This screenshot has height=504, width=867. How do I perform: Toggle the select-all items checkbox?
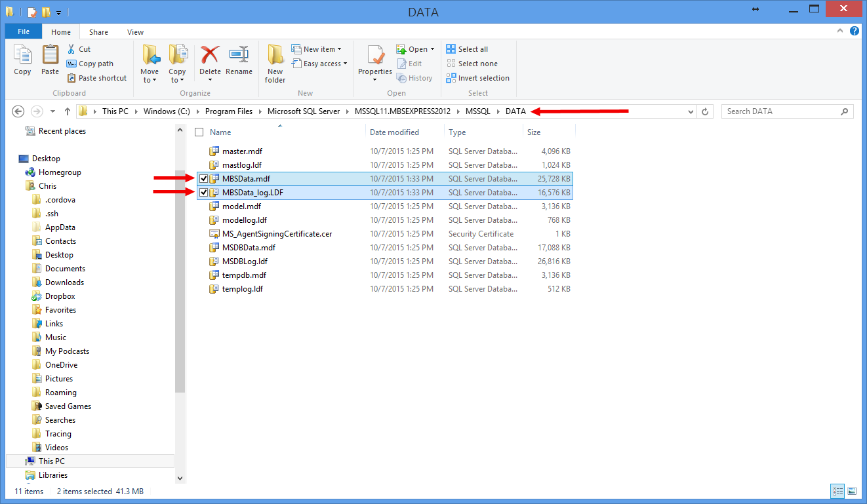tap(199, 132)
